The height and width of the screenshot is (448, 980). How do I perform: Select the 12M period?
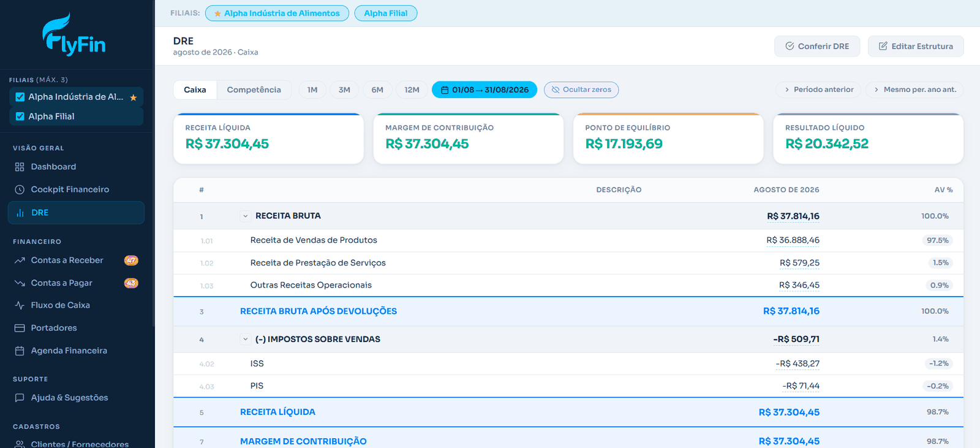[x=412, y=89]
